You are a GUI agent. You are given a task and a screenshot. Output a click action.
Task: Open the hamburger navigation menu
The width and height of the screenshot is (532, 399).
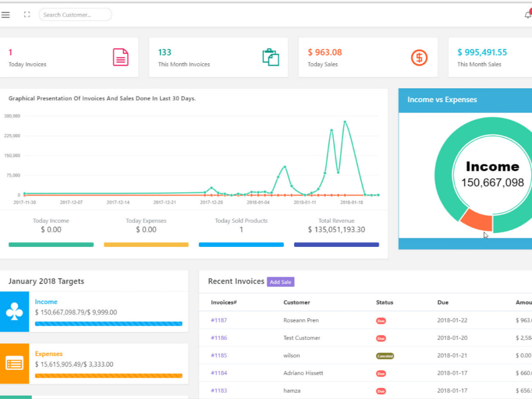point(5,14)
